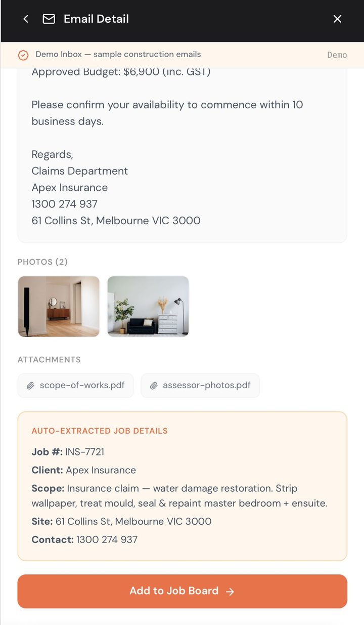Viewport: 364px width, 625px height.
Task: Go back using the left chevron
Action: (26, 19)
